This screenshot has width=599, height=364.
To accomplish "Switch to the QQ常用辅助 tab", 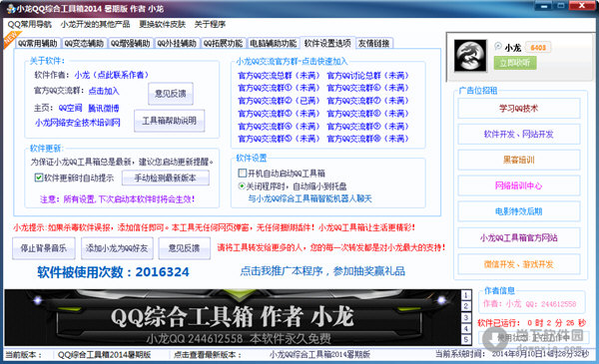I will tap(38, 43).
